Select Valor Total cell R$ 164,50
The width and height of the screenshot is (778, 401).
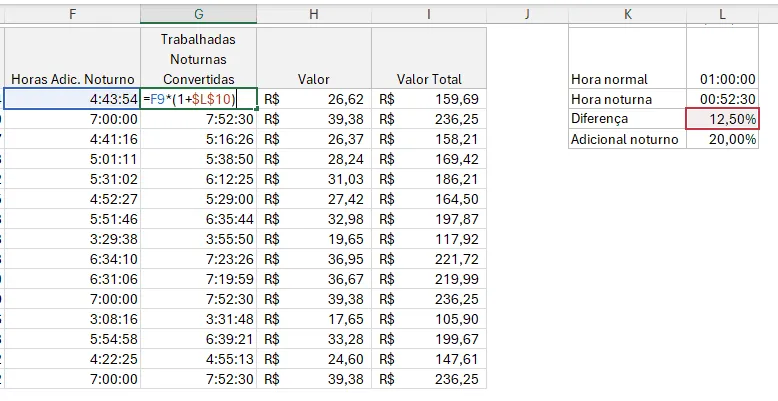429,199
